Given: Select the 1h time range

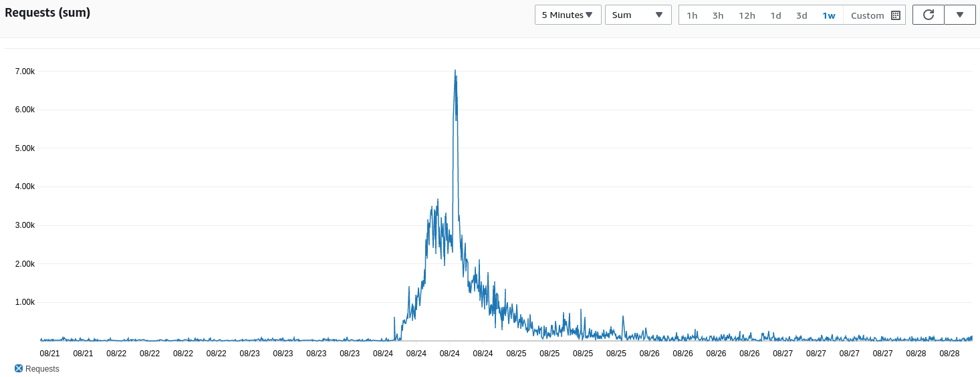Looking at the screenshot, I should [692, 15].
